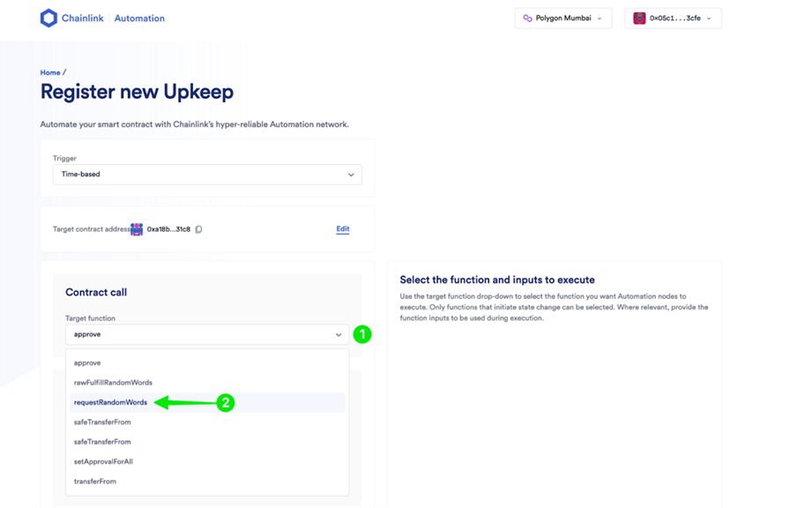Image resolution: width=812 pixels, height=508 pixels.
Task: Open the Automation header link
Action: 139,19
